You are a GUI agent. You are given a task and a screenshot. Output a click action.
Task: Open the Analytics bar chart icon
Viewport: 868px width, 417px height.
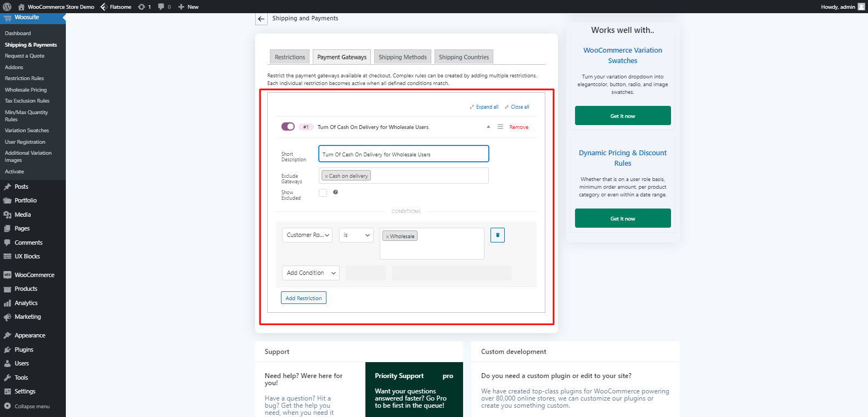(7, 303)
